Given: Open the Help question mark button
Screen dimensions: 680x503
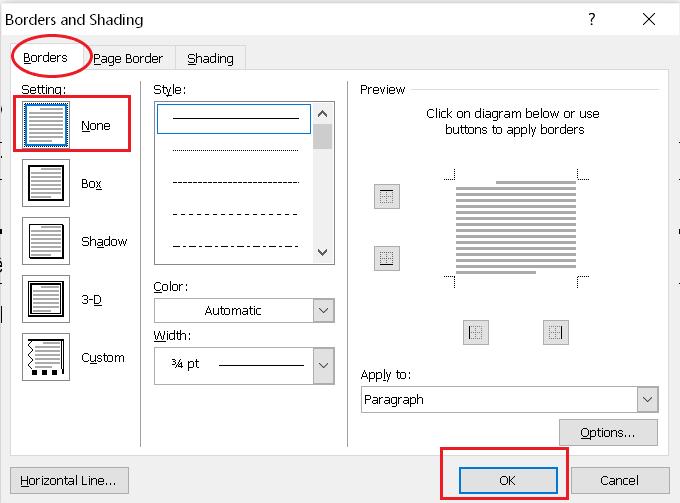Looking at the screenshot, I should pyautogui.click(x=592, y=19).
